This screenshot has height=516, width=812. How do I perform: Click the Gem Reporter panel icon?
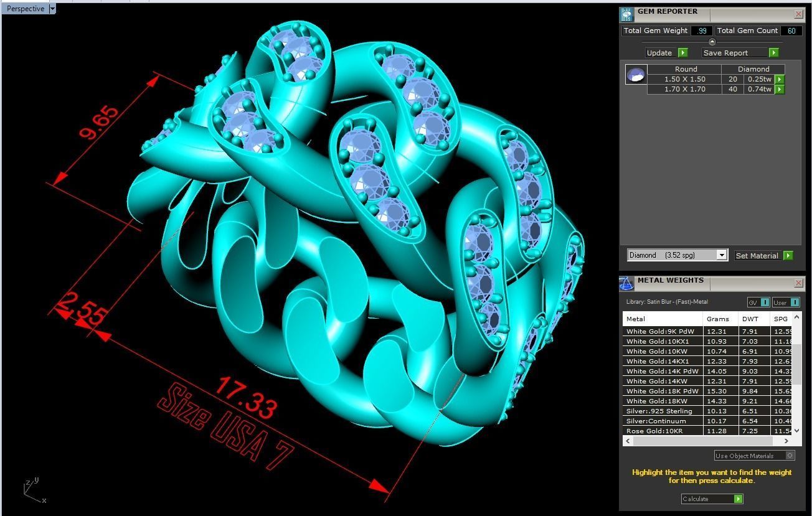626,14
